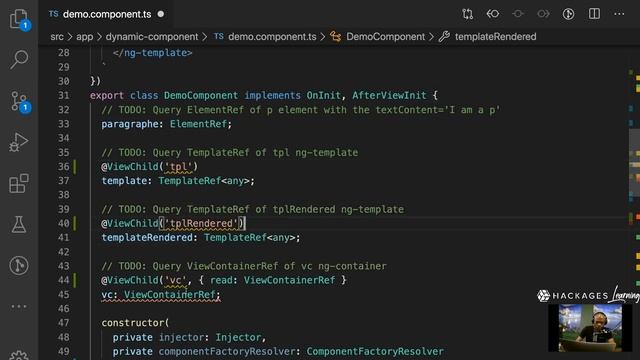The width and height of the screenshot is (640, 360).
Task: Click ViewContainerRef type on line 45
Action: 169,294
